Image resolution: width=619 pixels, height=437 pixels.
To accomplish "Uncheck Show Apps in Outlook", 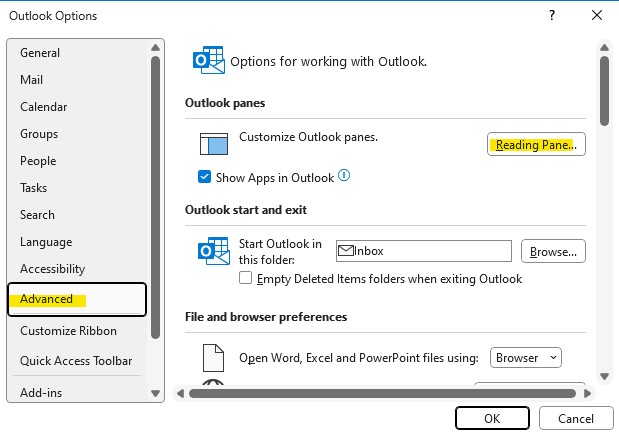I will click(204, 177).
